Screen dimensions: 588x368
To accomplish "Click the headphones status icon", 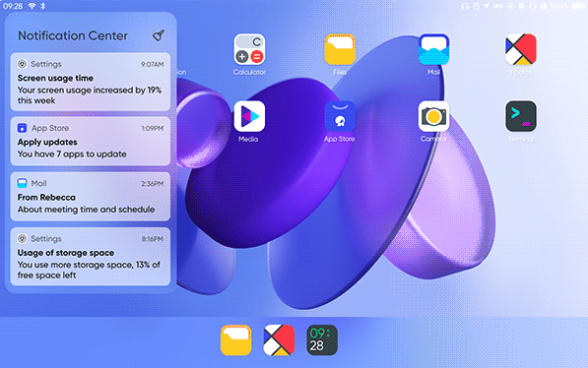I will [x=465, y=6].
